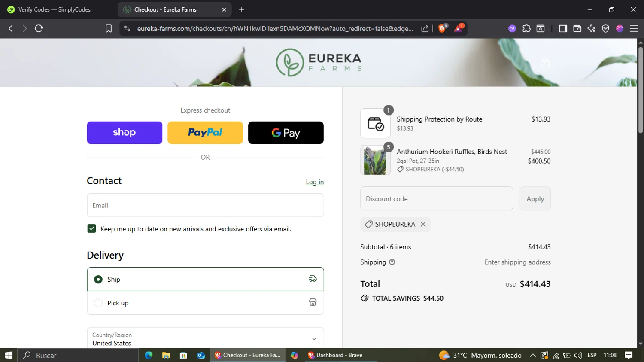Open the extensions puzzle icon
Image resolution: width=644 pixels, height=362 pixels.
pos(526,28)
